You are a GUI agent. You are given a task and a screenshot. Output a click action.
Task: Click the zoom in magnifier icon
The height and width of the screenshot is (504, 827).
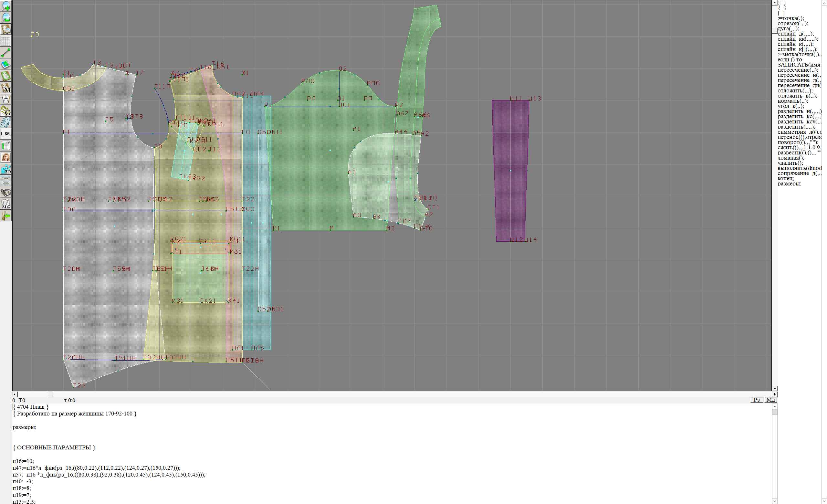(x=6, y=6)
